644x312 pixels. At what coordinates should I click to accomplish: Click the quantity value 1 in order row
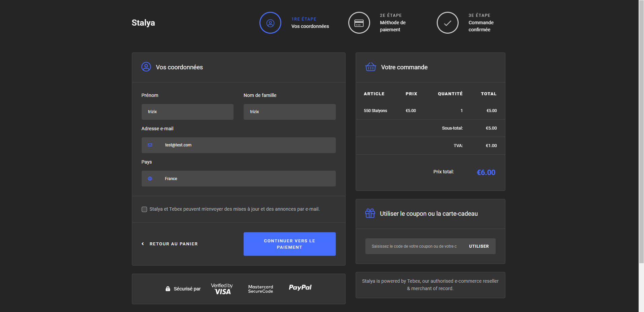(x=462, y=111)
